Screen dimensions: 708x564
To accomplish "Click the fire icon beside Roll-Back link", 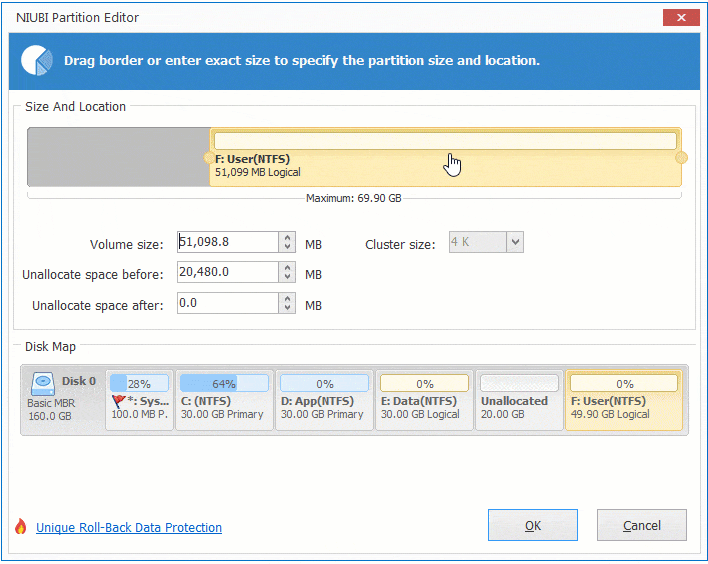I will tap(21, 527).
